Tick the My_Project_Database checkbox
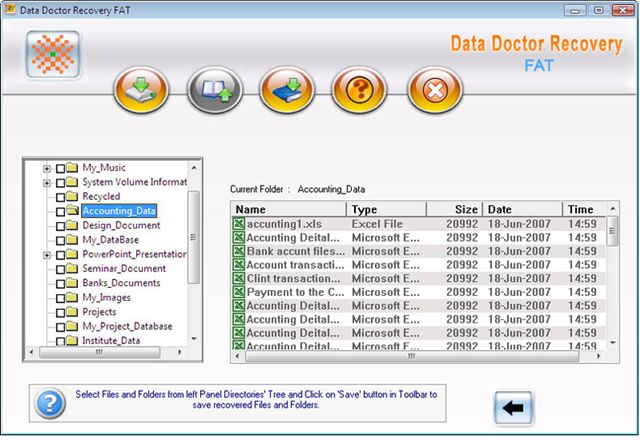640x440 pixels. [x=60, y=327]
